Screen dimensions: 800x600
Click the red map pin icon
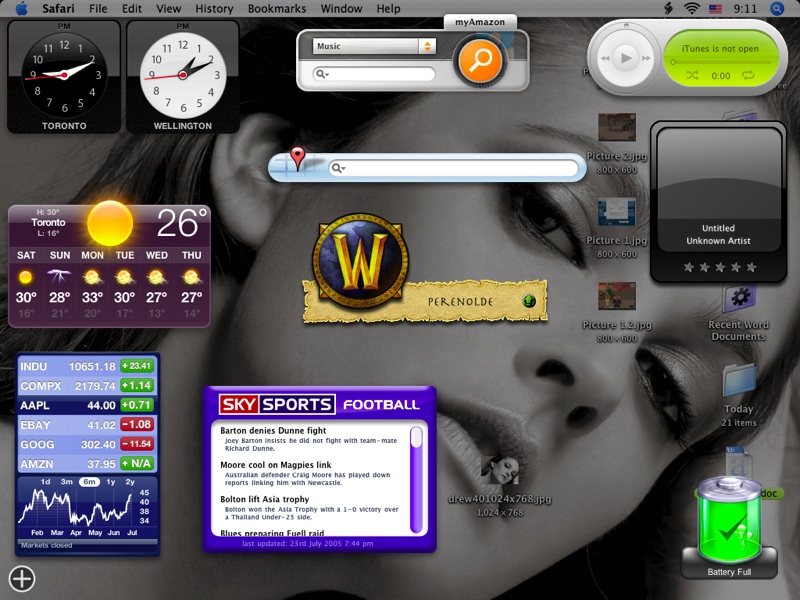[297, 157]
